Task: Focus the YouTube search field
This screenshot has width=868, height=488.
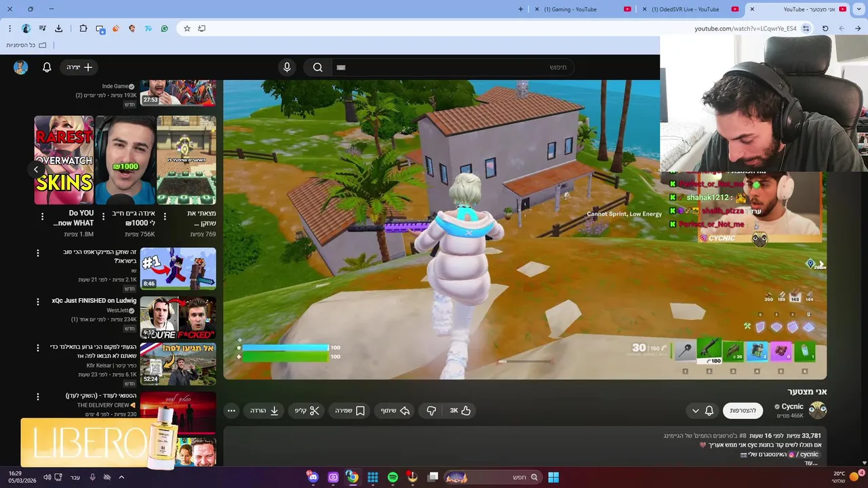Action: [452, 67]
